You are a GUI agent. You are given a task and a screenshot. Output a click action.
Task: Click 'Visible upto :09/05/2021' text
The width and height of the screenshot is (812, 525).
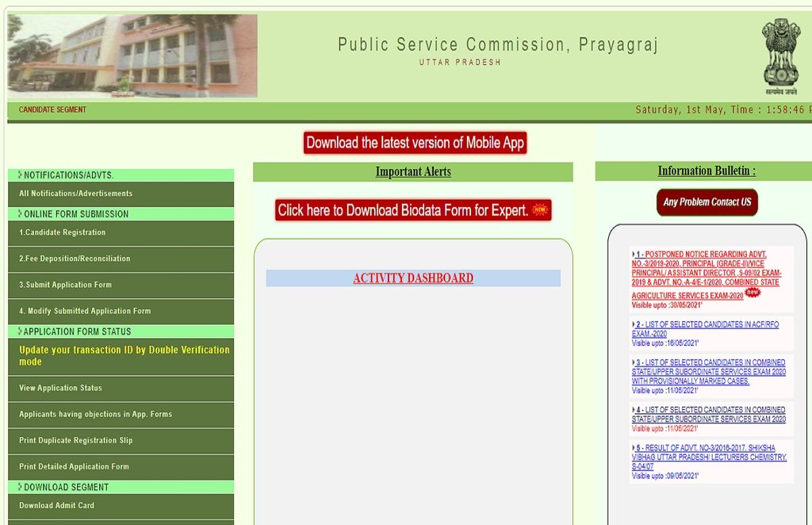tap(665, 476)
